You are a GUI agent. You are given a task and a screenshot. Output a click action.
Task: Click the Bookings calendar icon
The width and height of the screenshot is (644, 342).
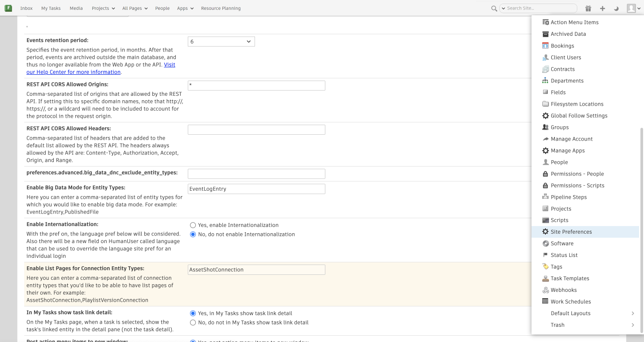(545, 46)
